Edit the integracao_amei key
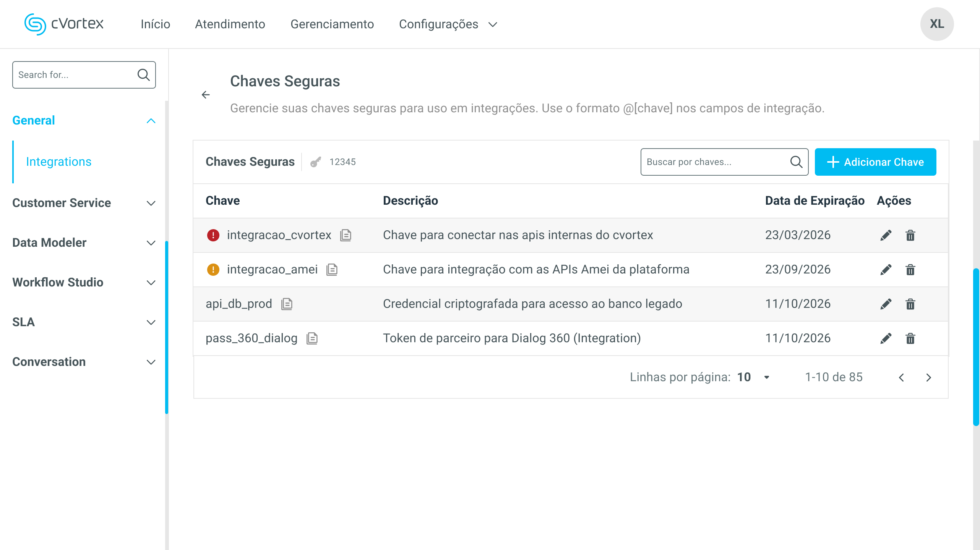Image resolution: width=980 pixels, height=550 pixels. click(886, 270)
